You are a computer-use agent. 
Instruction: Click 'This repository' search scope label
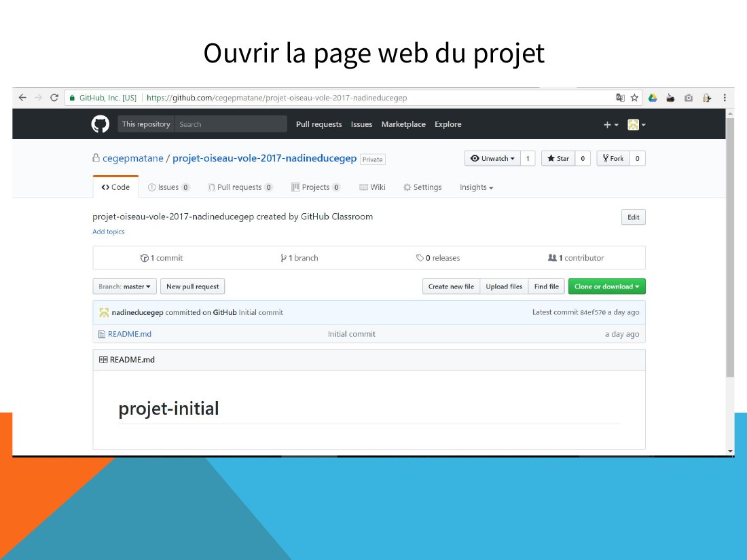[146, 124]
